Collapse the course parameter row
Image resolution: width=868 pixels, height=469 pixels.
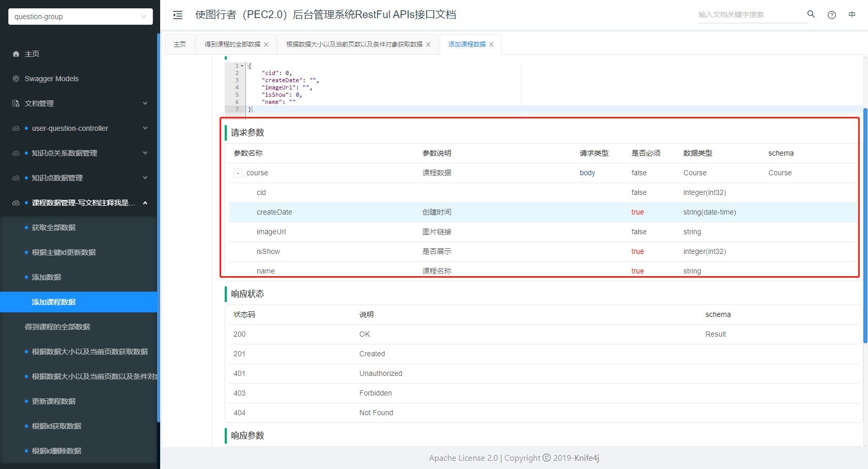pos(238,173)
